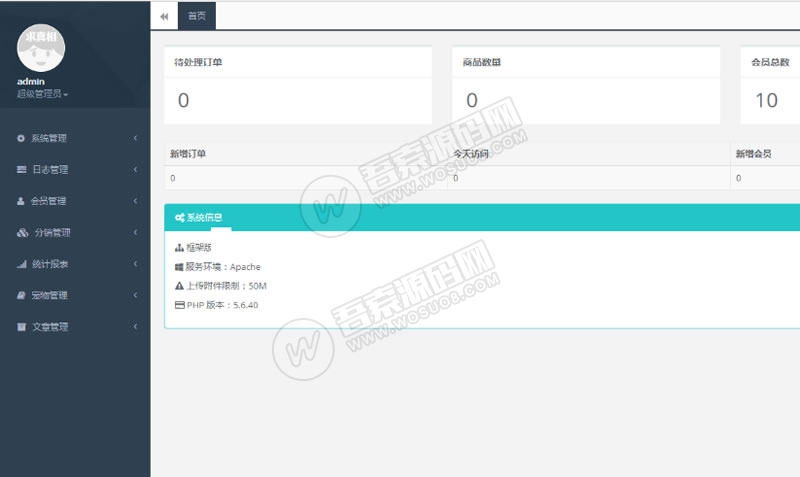The width and height of the screenshot is (800, 477).
Task: Open the 文章管理 menu item
Action: point(49,327)
